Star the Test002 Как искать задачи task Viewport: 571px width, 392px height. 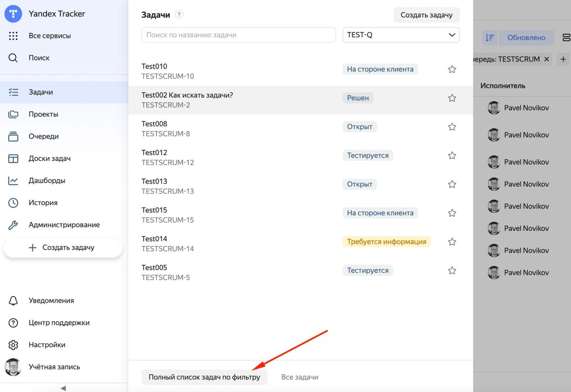pos(452,98)
